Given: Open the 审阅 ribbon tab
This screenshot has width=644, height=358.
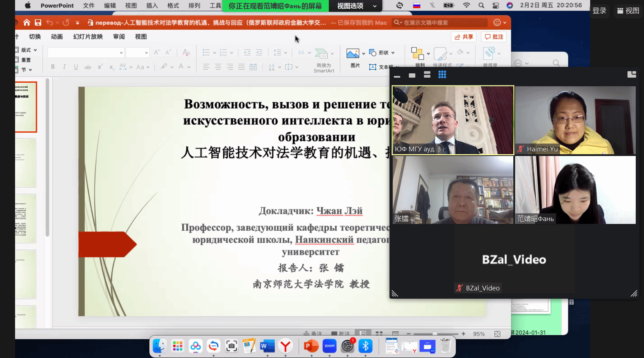Looking at the screenshot, I should coord(119,37).
